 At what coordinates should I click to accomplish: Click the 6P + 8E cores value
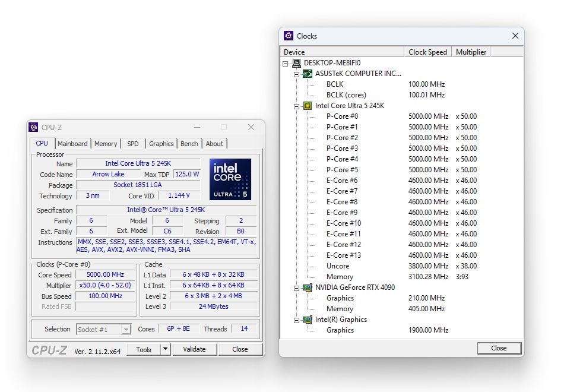[179, 328]
